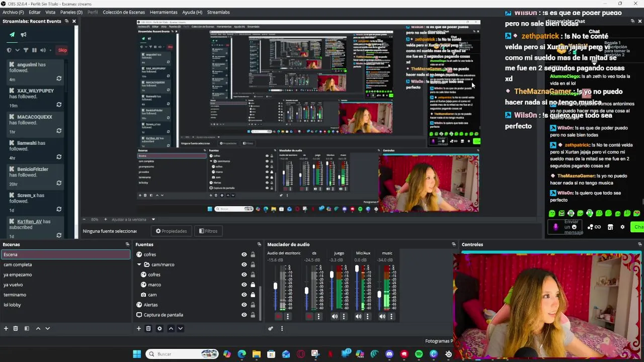The height and width of the screenshot is (362, 644).
Task: Undock the Streamlabs Recent Events panel
Action: [66, 21]
